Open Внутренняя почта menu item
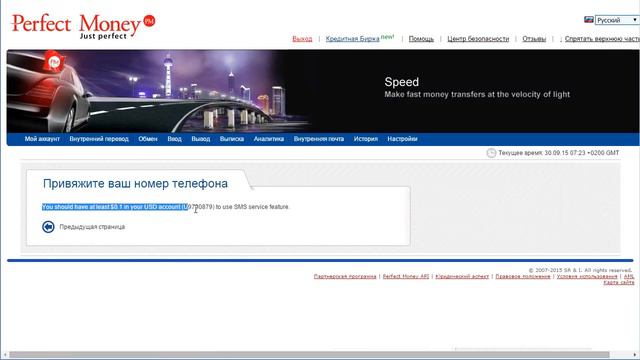 [319, 139]
